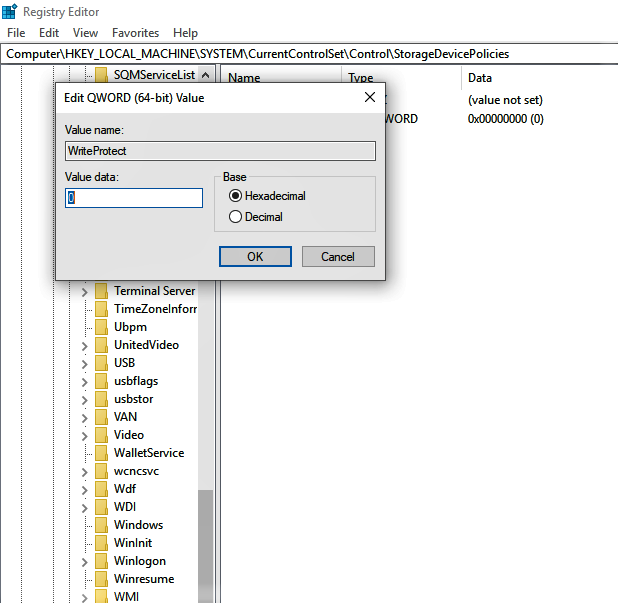This screenshot has height=603, width=618.
Task: Expand the Video key
Action: [85, 436]
